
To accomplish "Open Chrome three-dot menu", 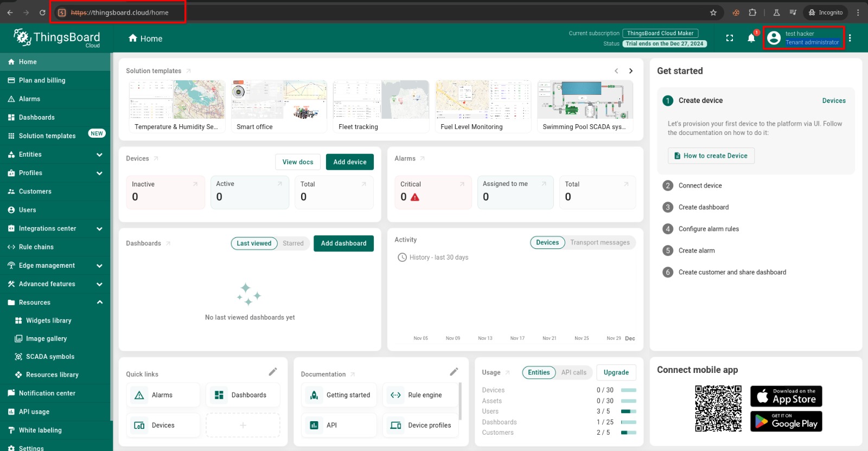I will (858, 12).
